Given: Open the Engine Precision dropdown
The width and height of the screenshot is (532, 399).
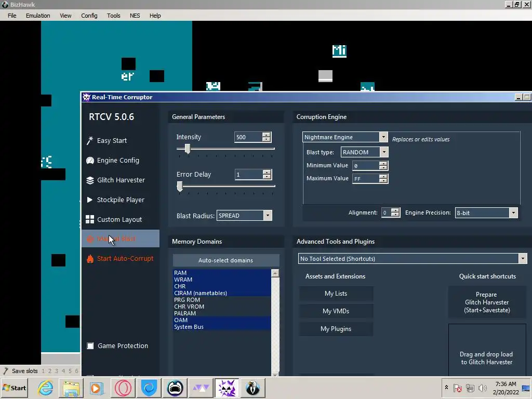Looking at the screenshot, I should point(513,212).
